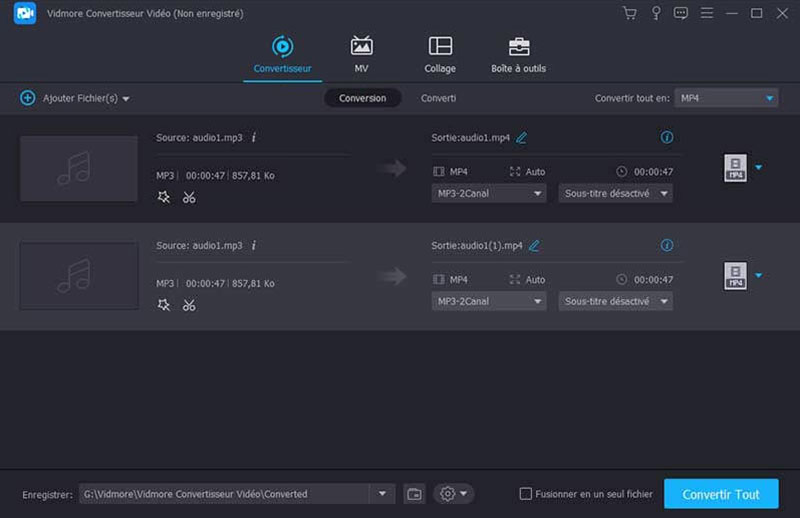Show info for output audio1(1).mp4

[x=667, y=245]
